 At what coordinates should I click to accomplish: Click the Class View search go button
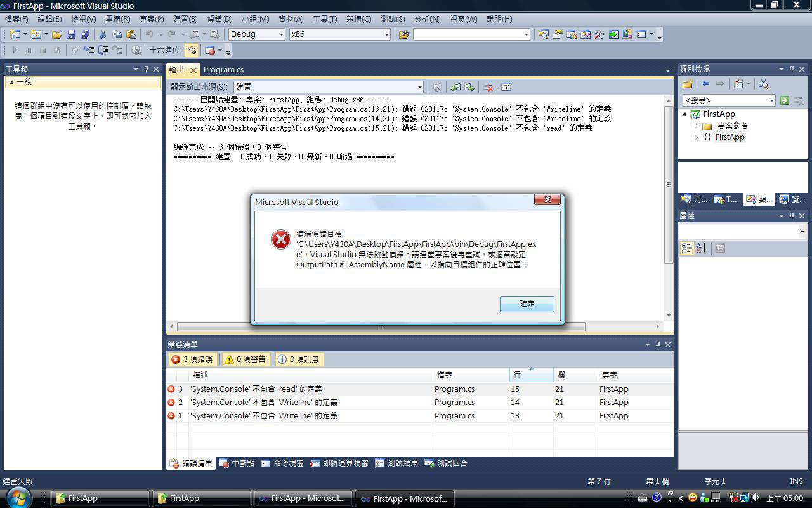(785, 100)
